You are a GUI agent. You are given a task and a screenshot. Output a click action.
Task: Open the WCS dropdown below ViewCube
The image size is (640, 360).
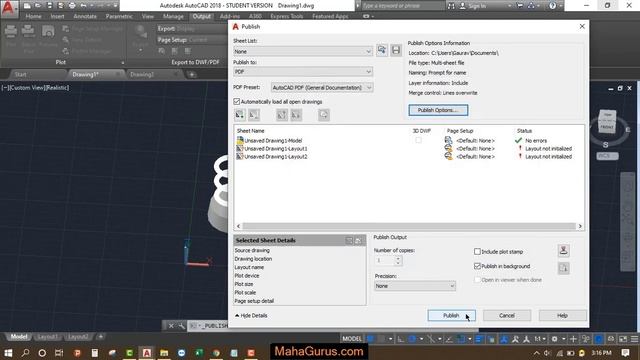click(607, 156)
